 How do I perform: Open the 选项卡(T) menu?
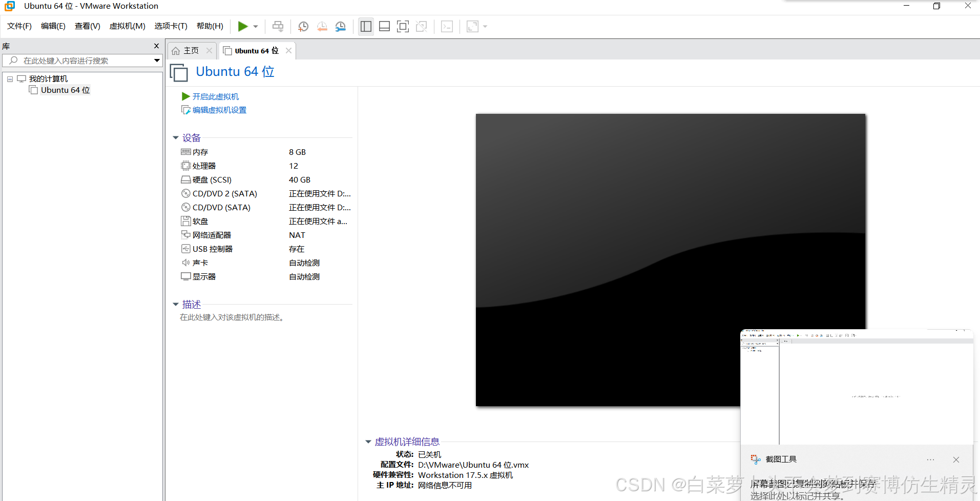click(x=171, y=26)
